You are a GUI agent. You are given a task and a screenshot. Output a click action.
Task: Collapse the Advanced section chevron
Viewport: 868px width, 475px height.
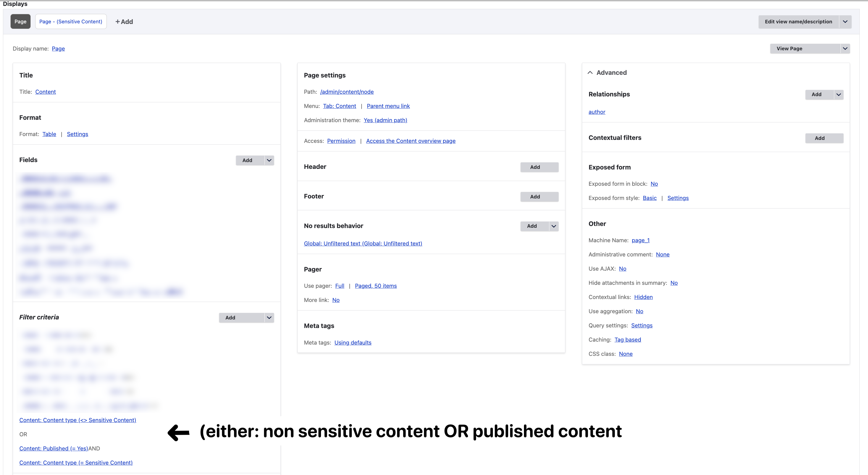590,73
